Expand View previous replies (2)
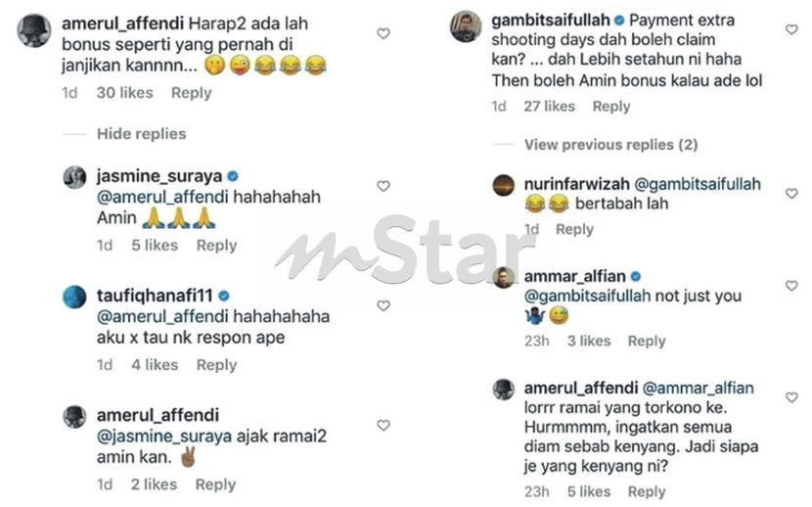812x507 pixels. click(611, 145)
